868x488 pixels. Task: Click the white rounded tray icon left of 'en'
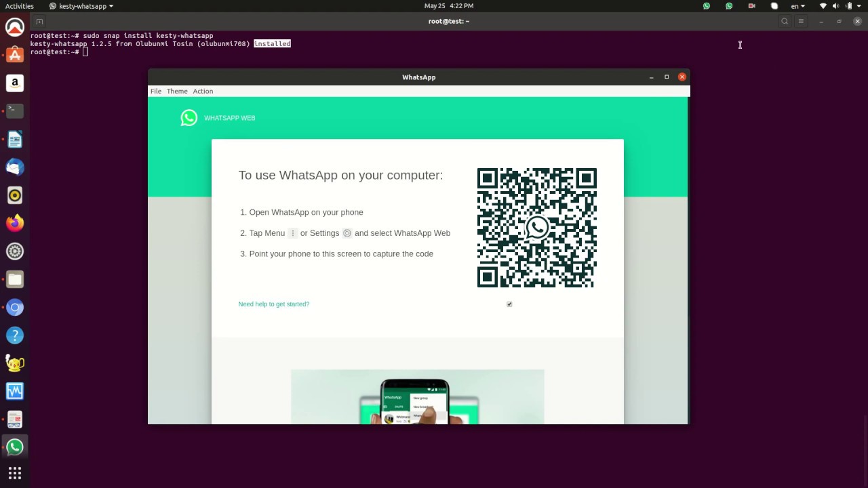[774, 6]
